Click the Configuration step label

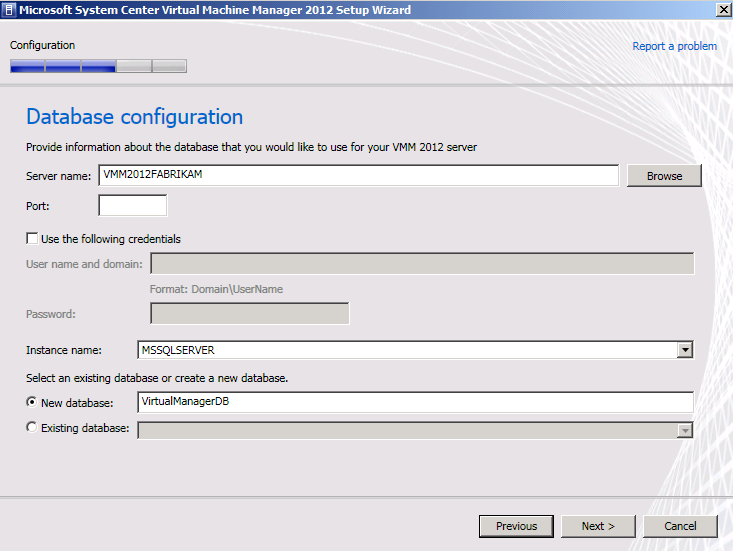tap(43, 45)
